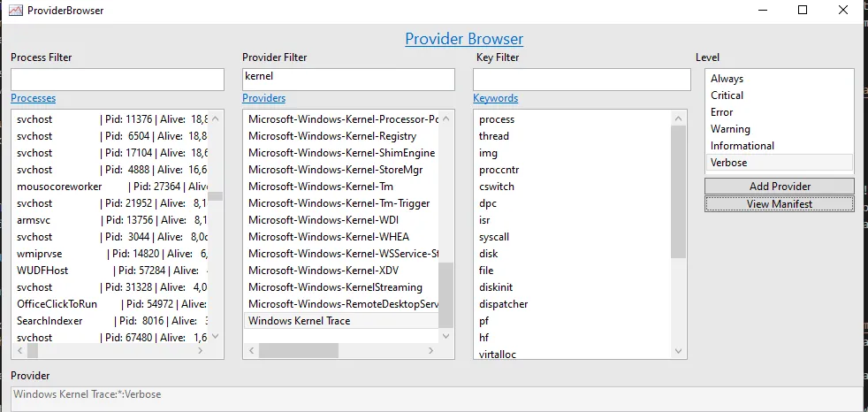Select the WUDFHost process row

click(x=110, y=271)
